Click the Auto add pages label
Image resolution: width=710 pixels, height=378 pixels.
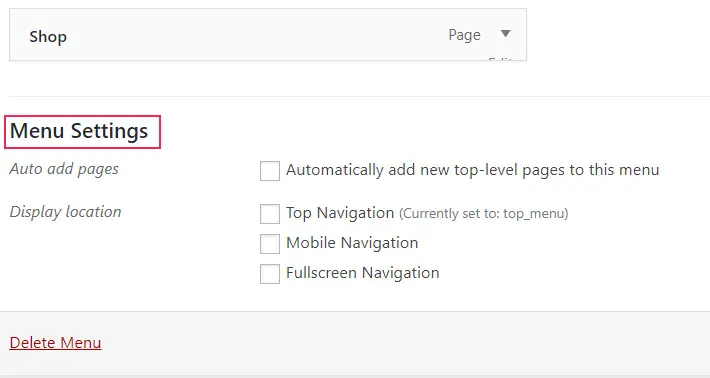[64, 169]
